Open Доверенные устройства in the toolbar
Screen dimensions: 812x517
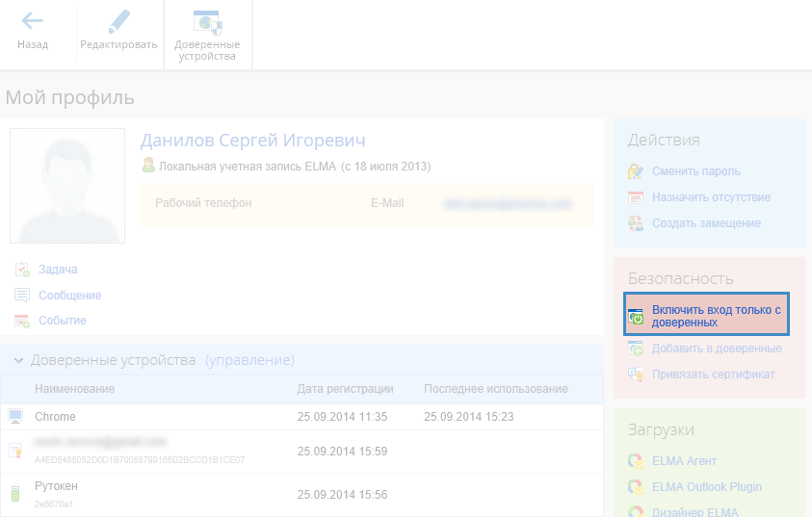click(x=207, y=22)
